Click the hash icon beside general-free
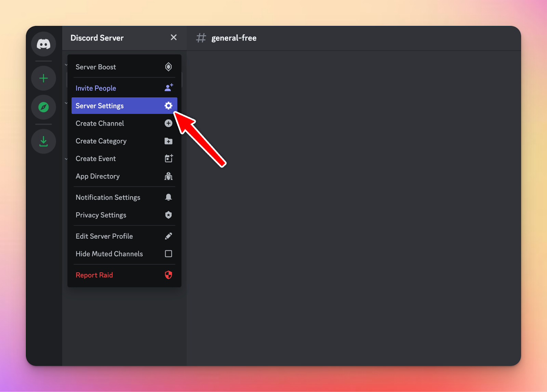The height and width of the screenshot is (392, 547). [201, 38]
